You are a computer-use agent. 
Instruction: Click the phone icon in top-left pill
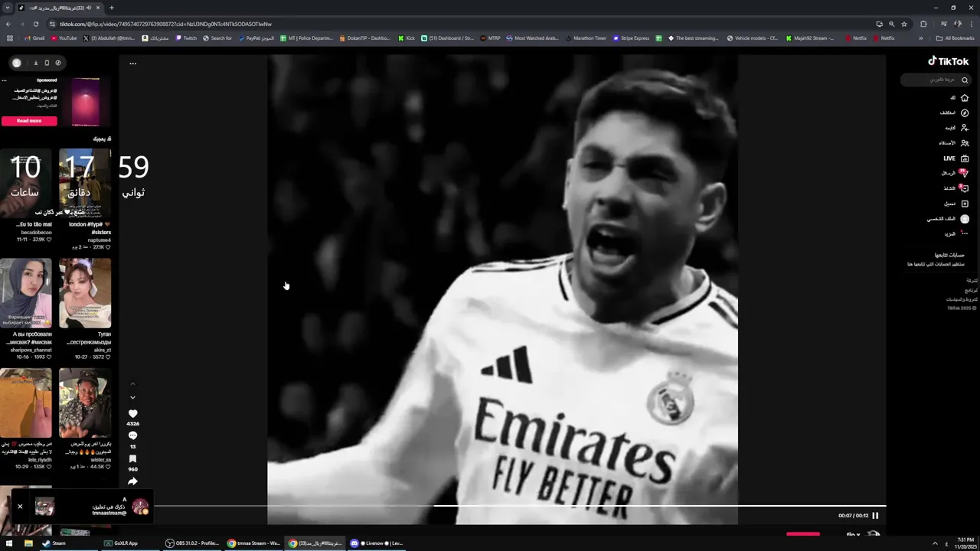click(x=47, y=63)
